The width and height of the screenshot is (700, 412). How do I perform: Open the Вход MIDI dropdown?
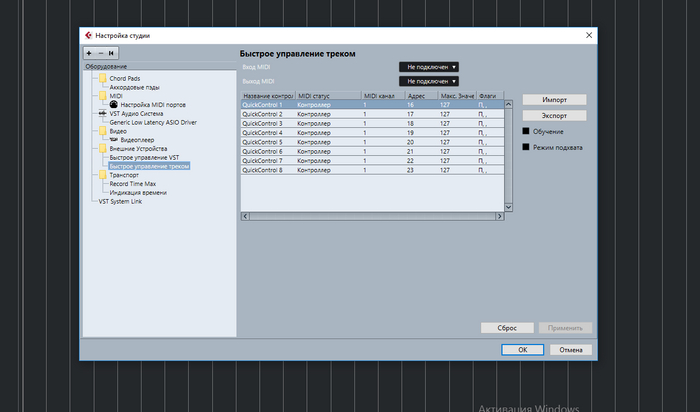point(428,67)
